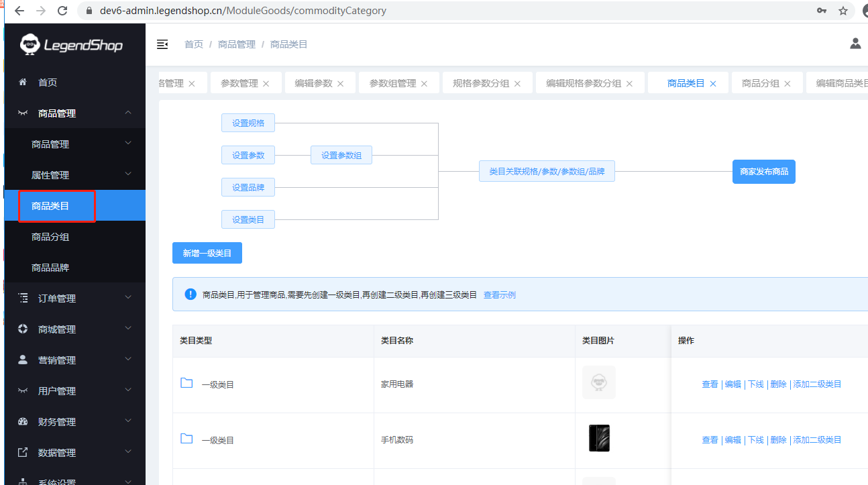Click the folder icon of 家用电器 row
This screenshot has height=485, width=868.
pyautogui.click(x=186, y=383)
